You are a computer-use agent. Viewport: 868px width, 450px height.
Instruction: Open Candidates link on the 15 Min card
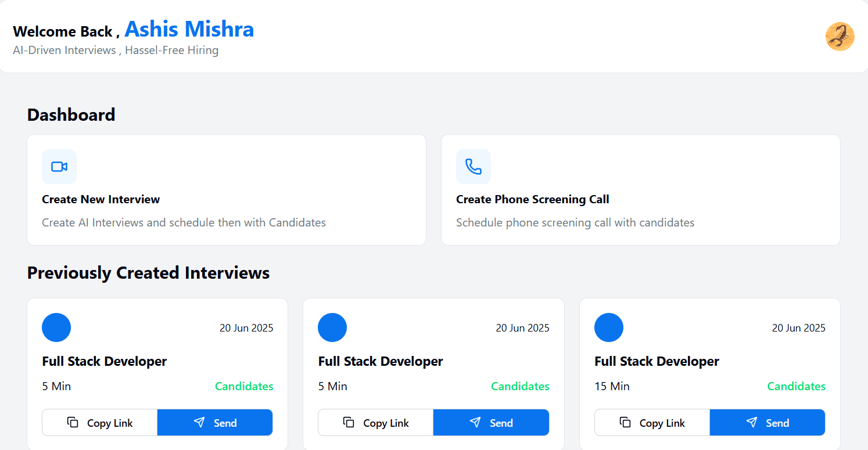coord(796,386)
